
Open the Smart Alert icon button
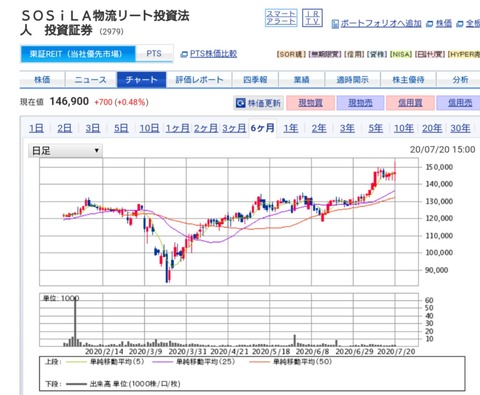tap(281, 18)
